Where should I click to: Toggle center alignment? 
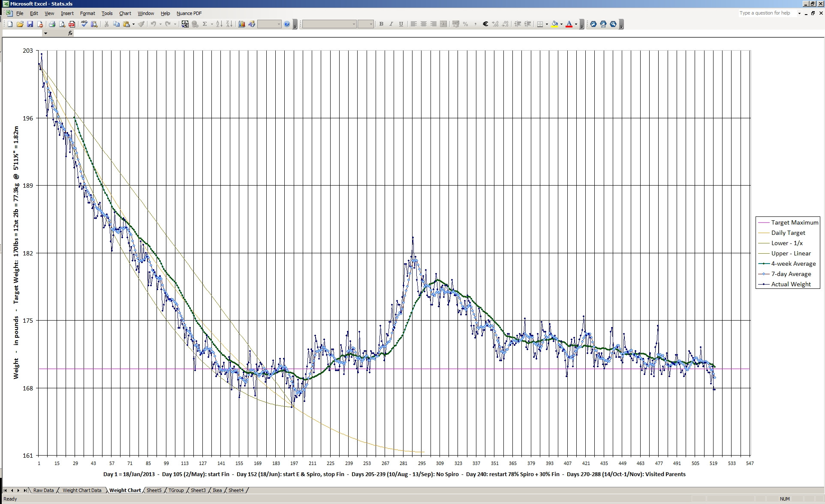click(423, 24)
